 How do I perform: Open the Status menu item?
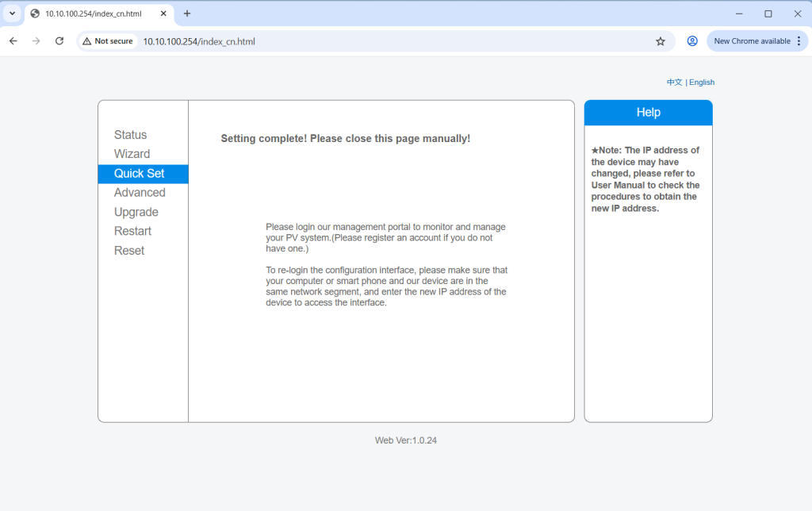tap(130, 135)
